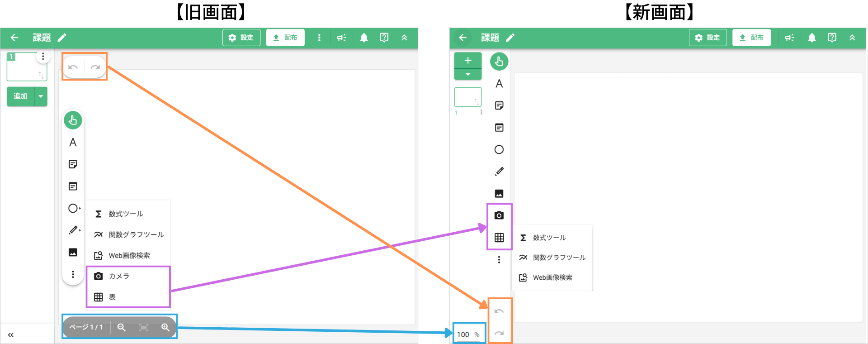Choose カメラ from the old screen tool menu
Screen dimensions: 868x344
pos(118,276)
